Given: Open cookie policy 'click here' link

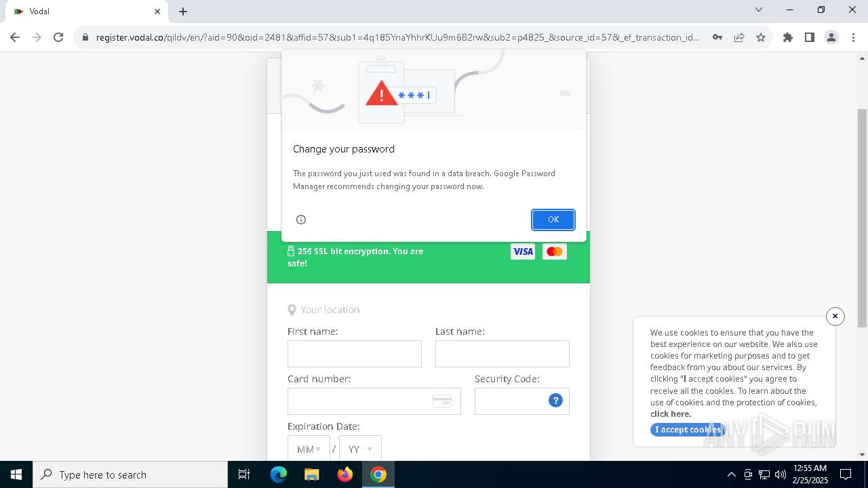Looking at the screenshot, I should [x=671, y=414].
